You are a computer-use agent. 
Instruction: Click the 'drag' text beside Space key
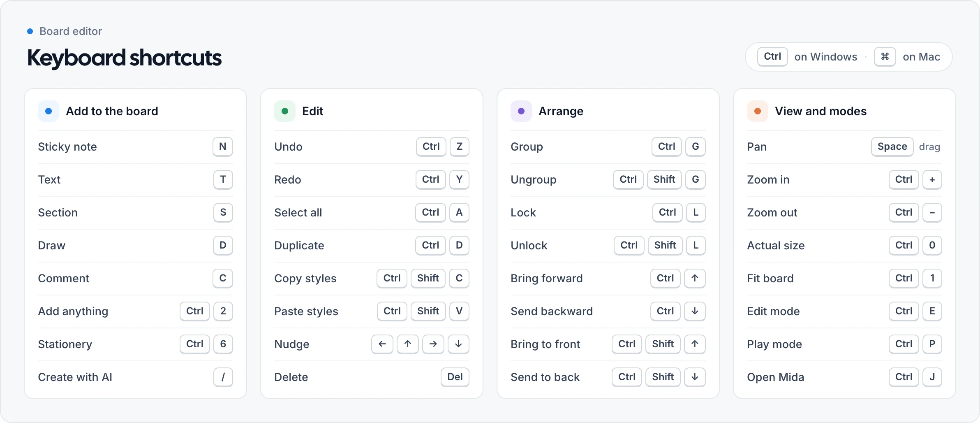click(x=929, y=147)
